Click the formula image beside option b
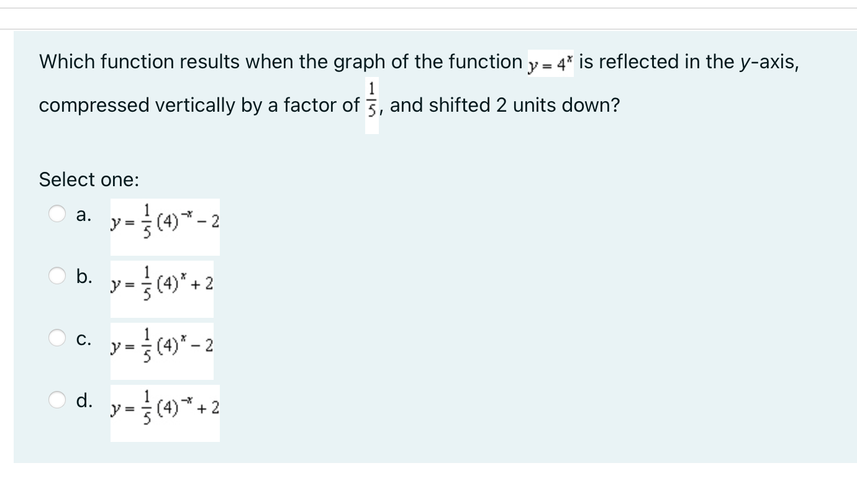 click(162, 286)
